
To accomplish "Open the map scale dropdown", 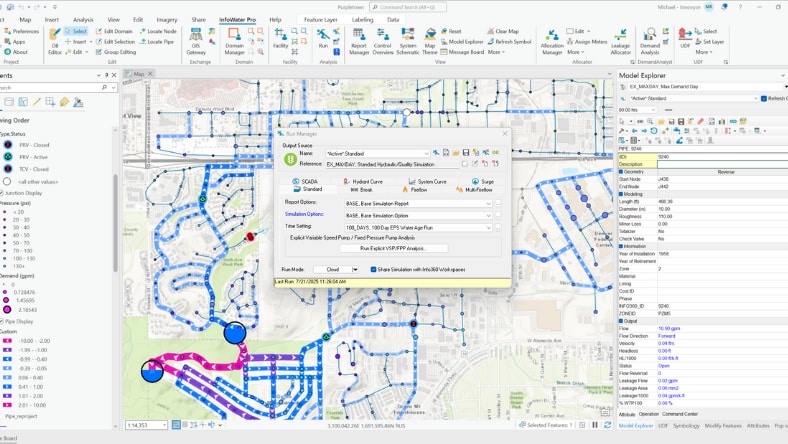I will [164, 425].
